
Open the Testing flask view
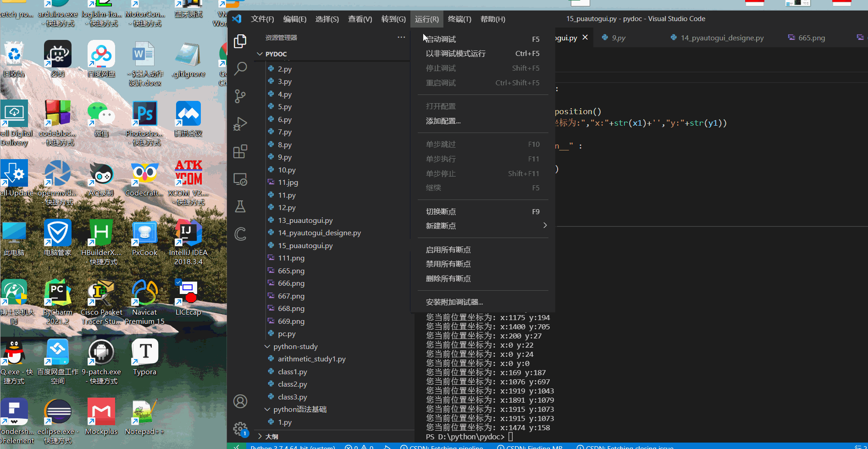240,206
